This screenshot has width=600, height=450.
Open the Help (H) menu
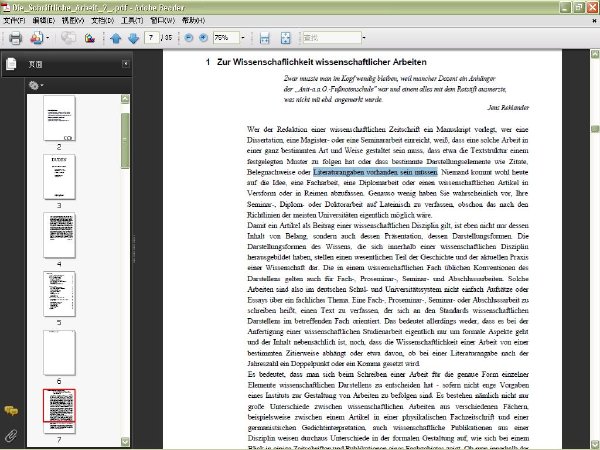coord(193,20)
